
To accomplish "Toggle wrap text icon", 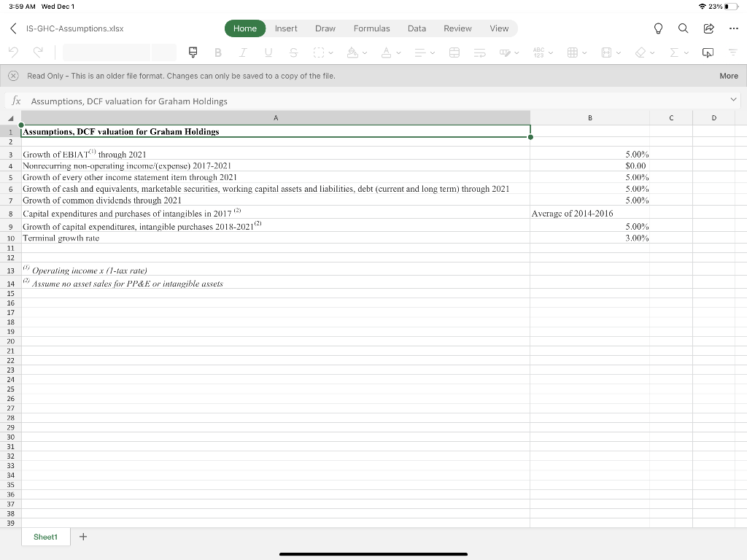I will 480,52.
